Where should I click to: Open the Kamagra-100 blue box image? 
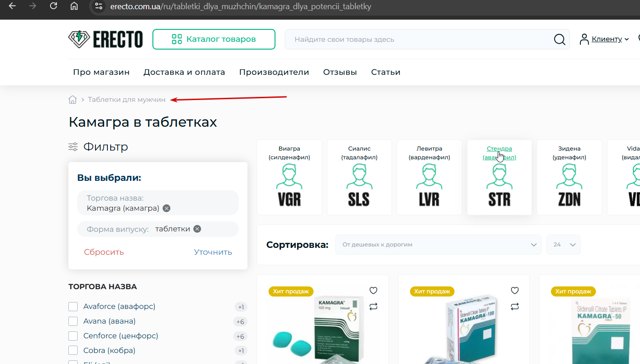tap(464, 330)
